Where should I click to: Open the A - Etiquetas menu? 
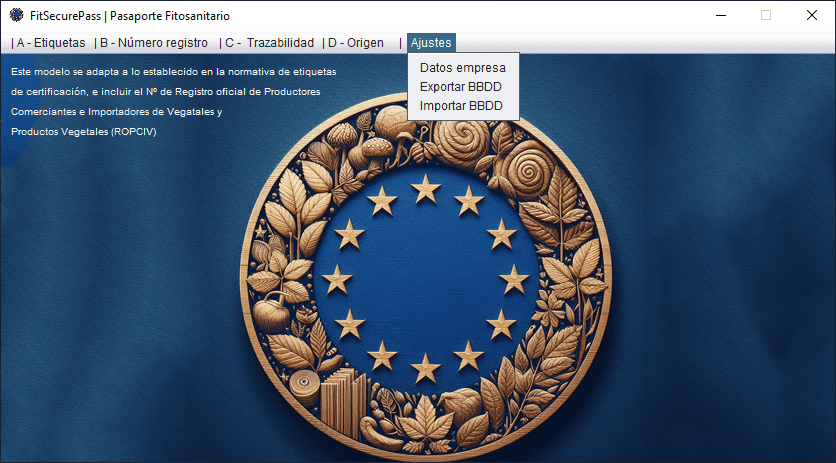tap(49, 43)
